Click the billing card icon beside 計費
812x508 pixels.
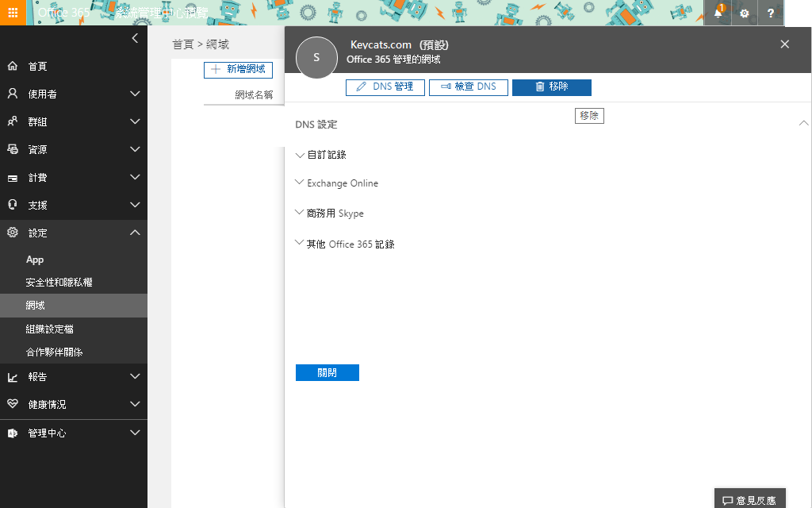(x=13, y=178)
